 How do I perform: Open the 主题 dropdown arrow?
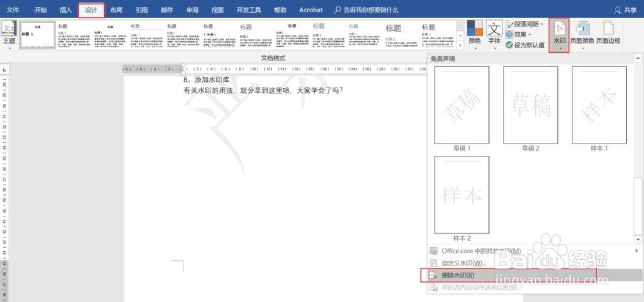tap(8, 48)
